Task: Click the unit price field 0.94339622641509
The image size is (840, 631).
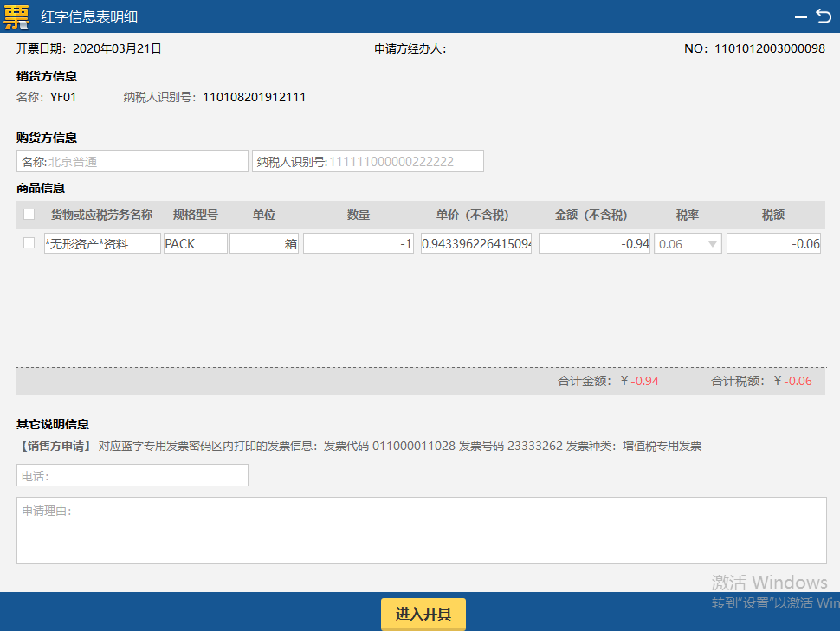Action: (x=476, y=243)
